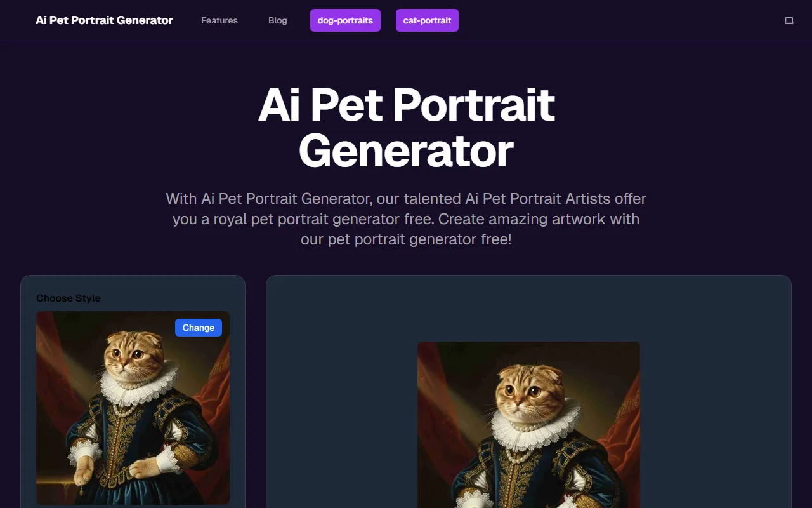Select the dog-portraits purple button

(x=345, y=20)
